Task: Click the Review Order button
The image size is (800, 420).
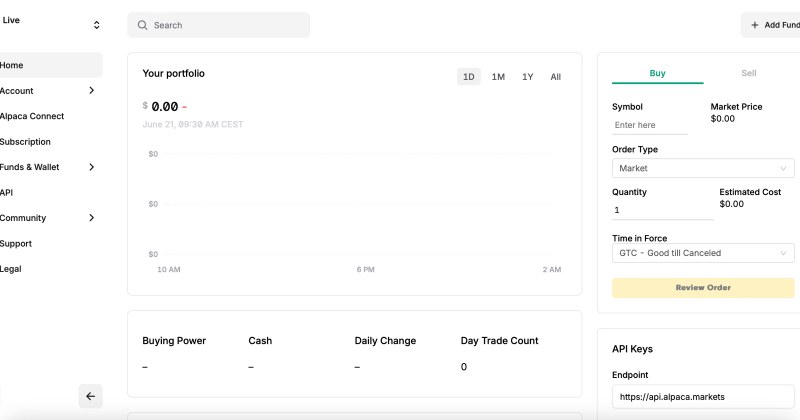Action: (703, 288)
